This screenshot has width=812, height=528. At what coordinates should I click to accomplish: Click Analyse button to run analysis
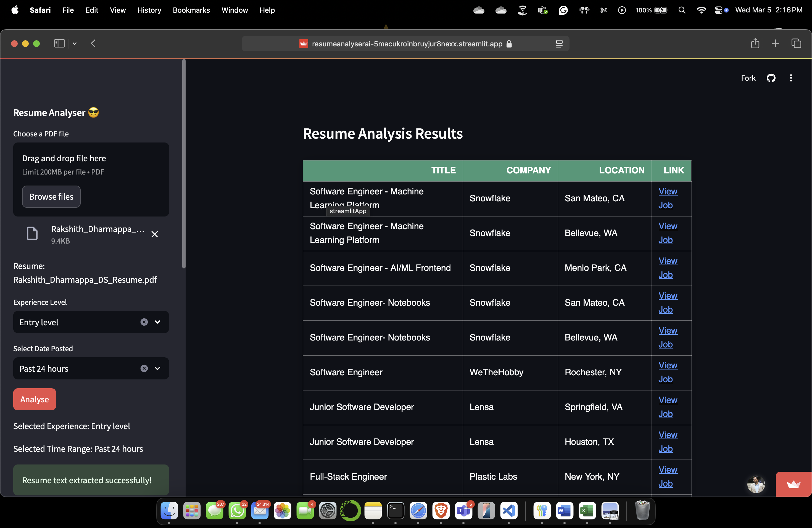point(34,399)
